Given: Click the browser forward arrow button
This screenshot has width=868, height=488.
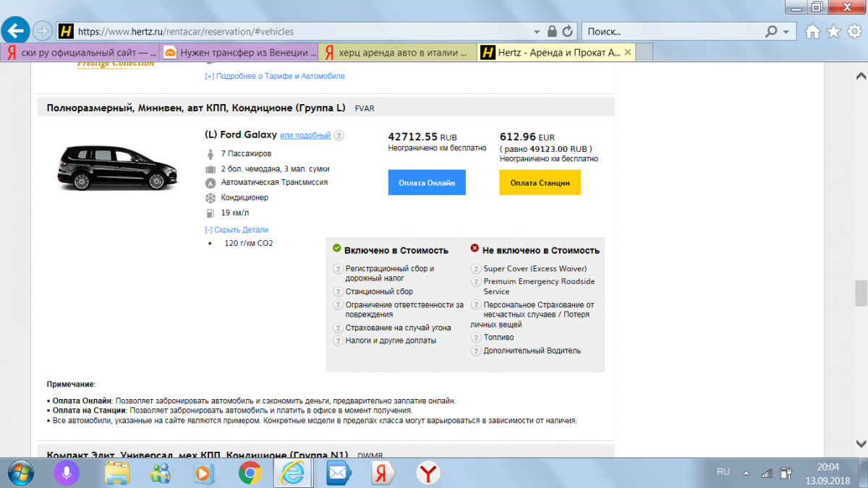Looking at the screenshot, I should 43,31.
